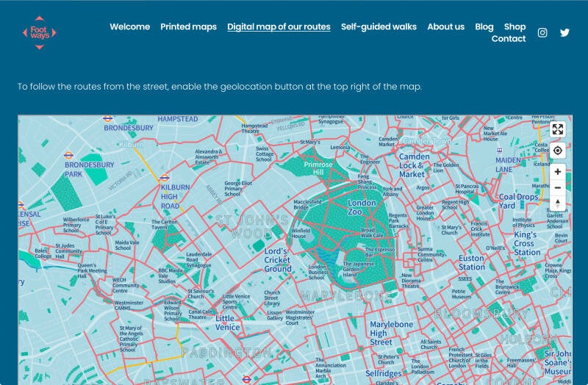588x385 pixels.
Task: Enable the geolocation button on map
Action: click(558, 151)
